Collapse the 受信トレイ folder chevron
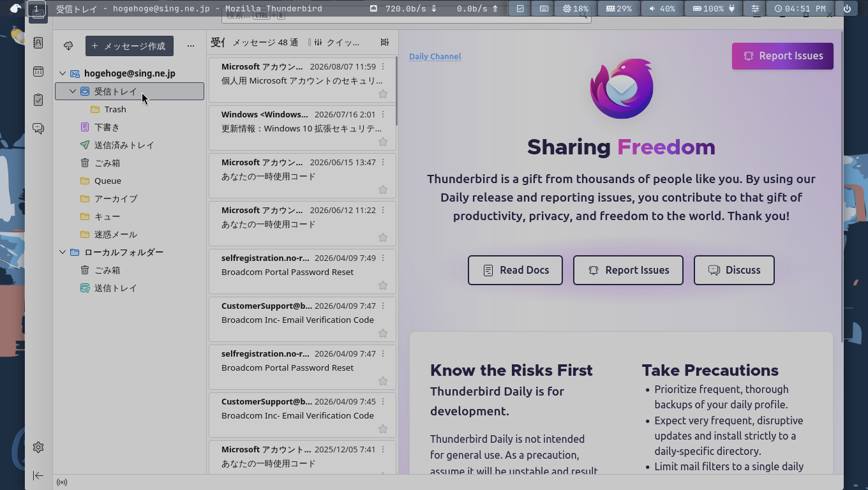The height and width of the screenshot is (490, 868). pyautogui.click(x=73, y=91)
